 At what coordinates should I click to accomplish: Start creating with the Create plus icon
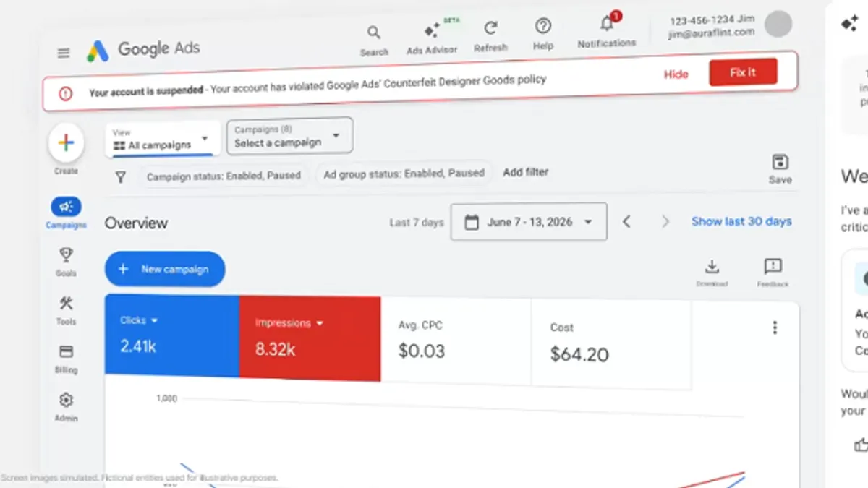[66, 143]
